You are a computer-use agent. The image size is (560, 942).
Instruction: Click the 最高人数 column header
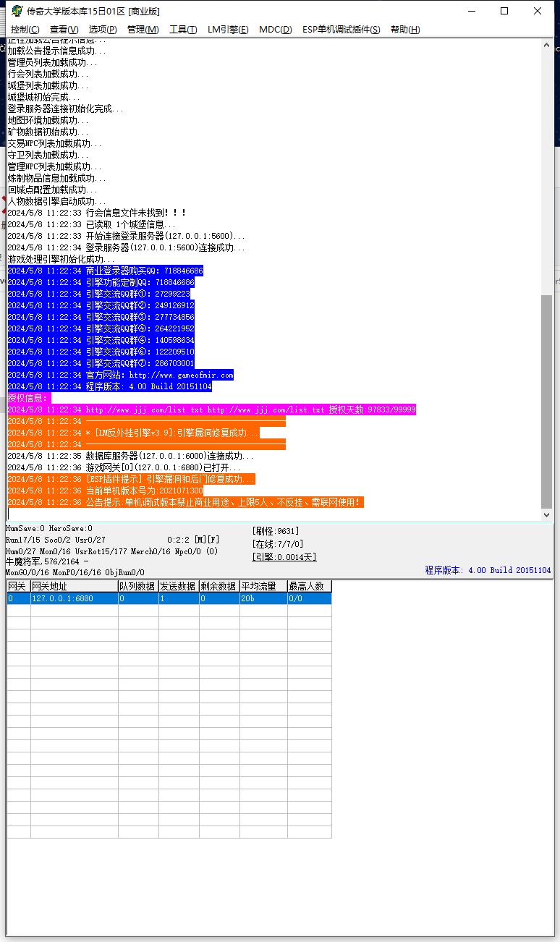(x=310, y=586)
